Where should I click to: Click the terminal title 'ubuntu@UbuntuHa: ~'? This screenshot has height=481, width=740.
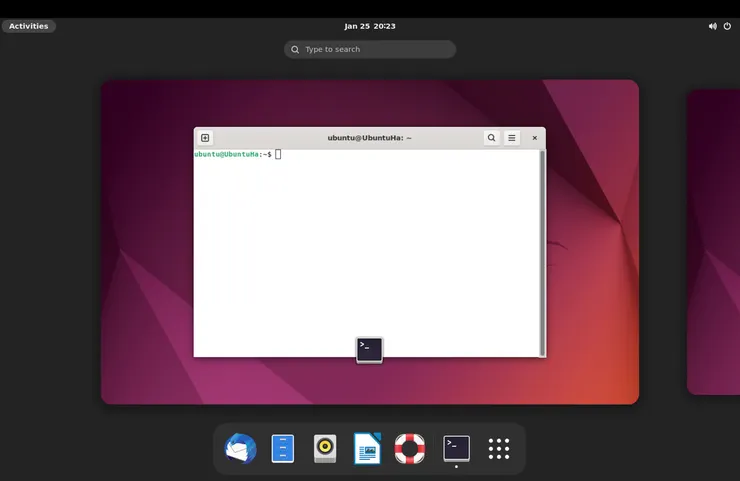tap(370, 138)
